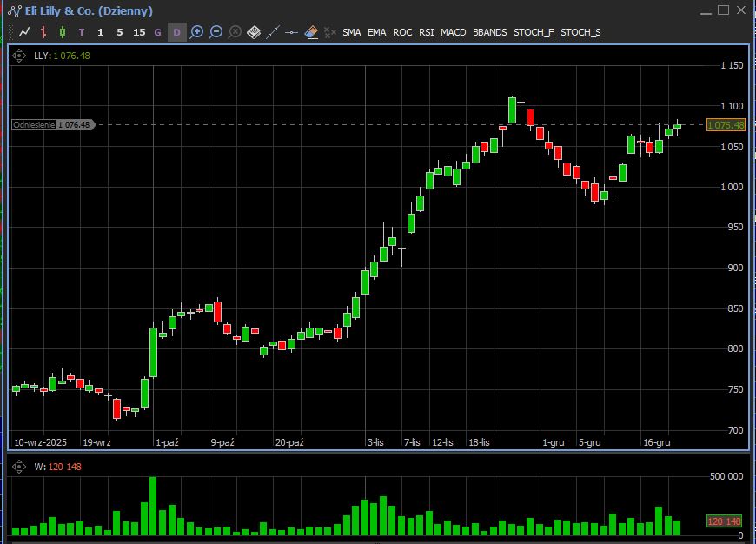756x544 pixels.
Task: Click the zoom out magnifier icon
Action: pyautogui.click(x=216, y=32)
